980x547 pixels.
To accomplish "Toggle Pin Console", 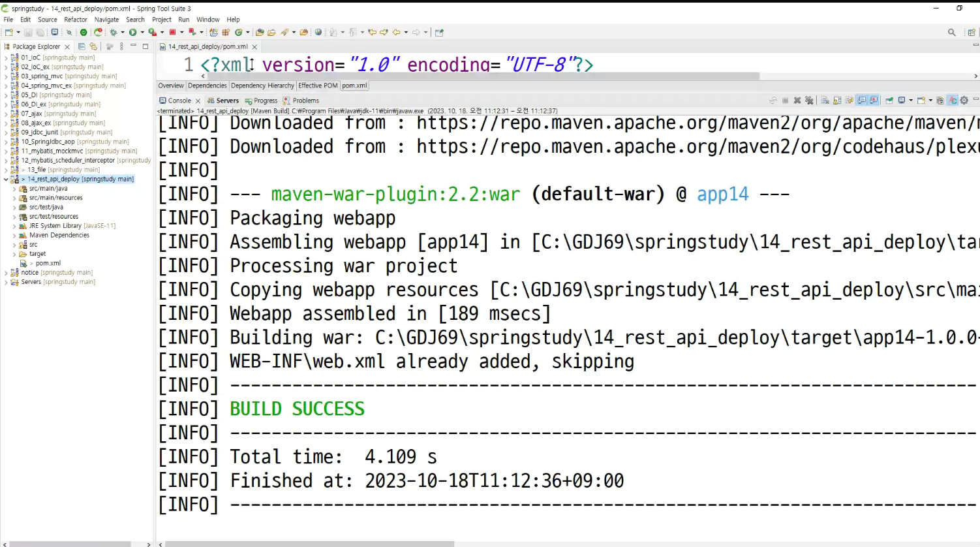I will (x=889, y=101).
